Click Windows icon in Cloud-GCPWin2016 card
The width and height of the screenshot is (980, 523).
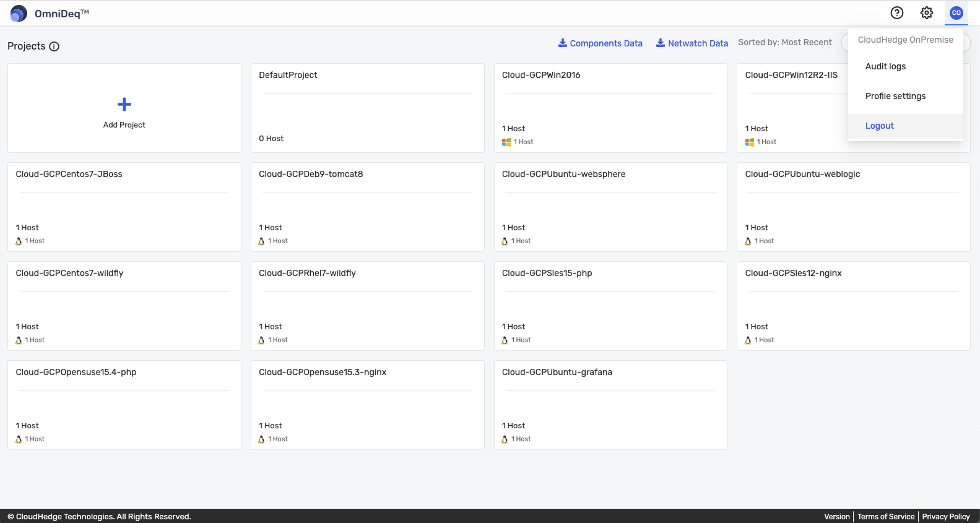[506, 142]
